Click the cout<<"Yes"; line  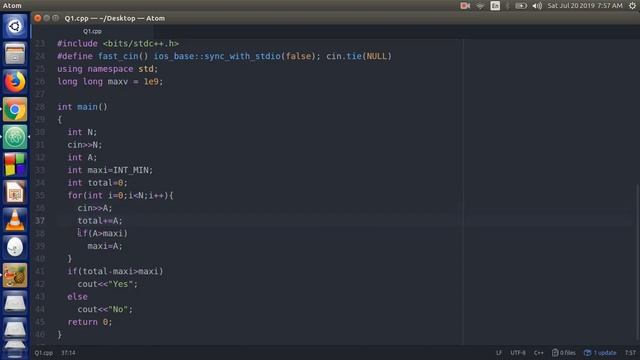pyautogui.click(x=108, y=284)
